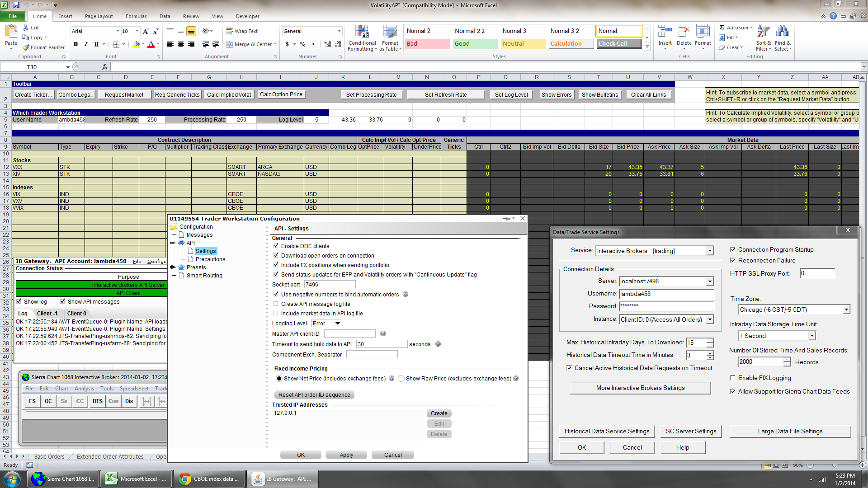The image size is (868, 488).
Task: Open the Formulas ribbon tab
Action: coord(136,16)
